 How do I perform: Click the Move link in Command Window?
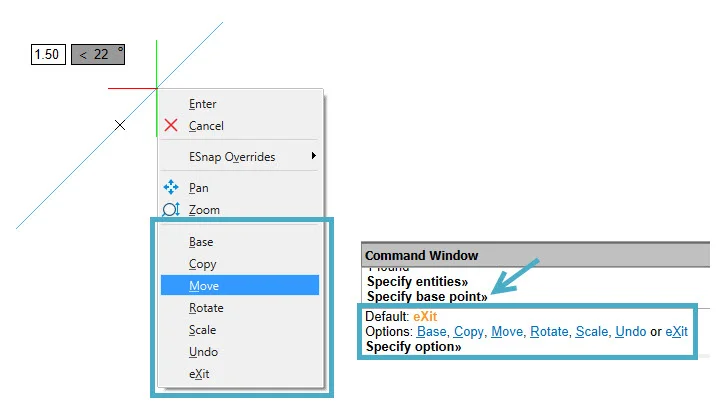(x=508, y=331)
